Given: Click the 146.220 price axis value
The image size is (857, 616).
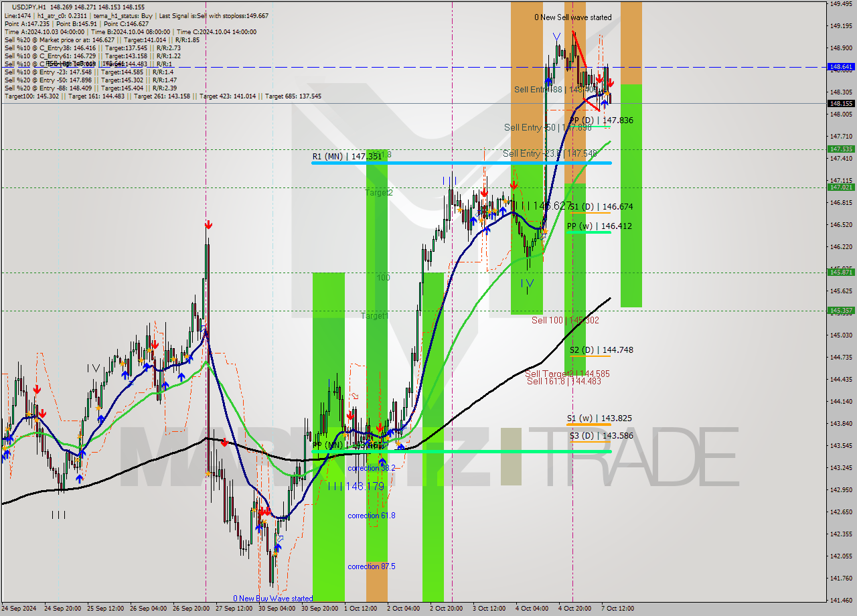Looking at the screenshot, I should [x=841, y=247].
